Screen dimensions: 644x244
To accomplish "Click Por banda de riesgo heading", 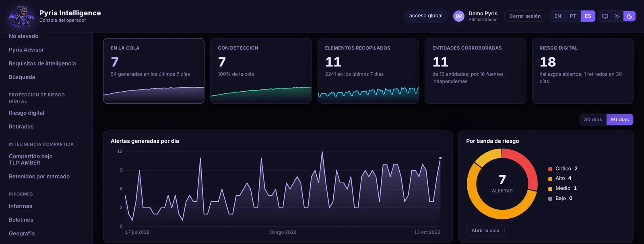I will pyautogui.click(x=493, y=141).
